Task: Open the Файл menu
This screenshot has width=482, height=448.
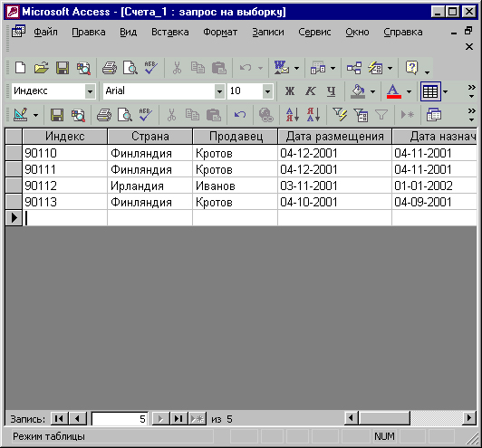Action: (x=45, y=32)
